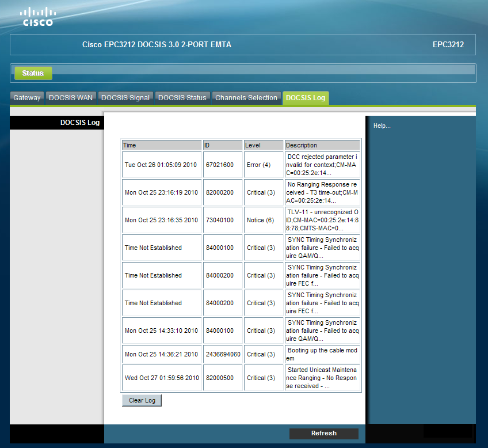Image resolution: width=488 pixels, height=448 pixels.
Task: Select the time Mon Oct 25 23:16:19 2010
Action: click(x=162, y=192)
